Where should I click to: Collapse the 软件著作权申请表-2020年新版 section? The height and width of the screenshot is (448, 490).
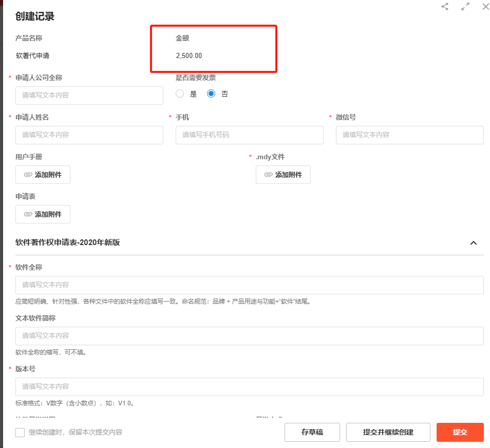point(474,243)
